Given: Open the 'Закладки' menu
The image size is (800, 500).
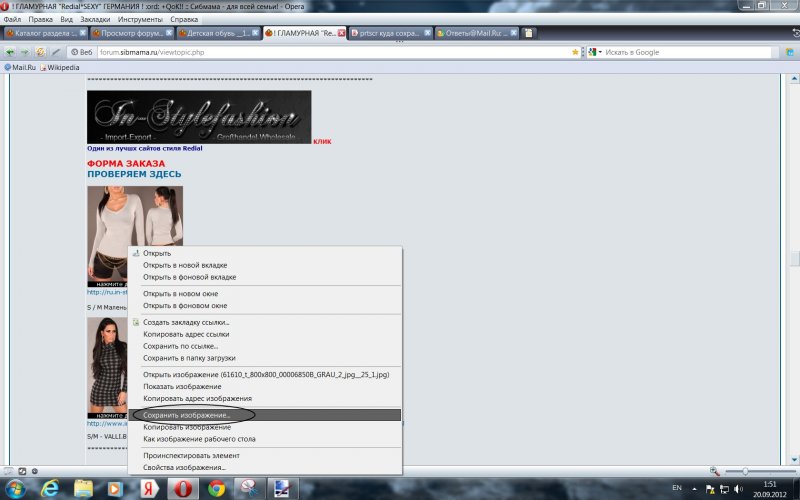Looking at the screenshot, I should click(x=95, y=19).
